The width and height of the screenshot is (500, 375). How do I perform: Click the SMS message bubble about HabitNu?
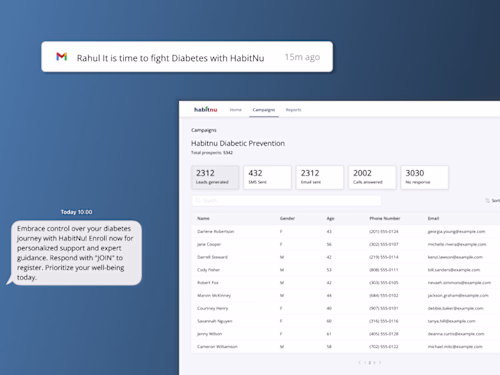75,253
